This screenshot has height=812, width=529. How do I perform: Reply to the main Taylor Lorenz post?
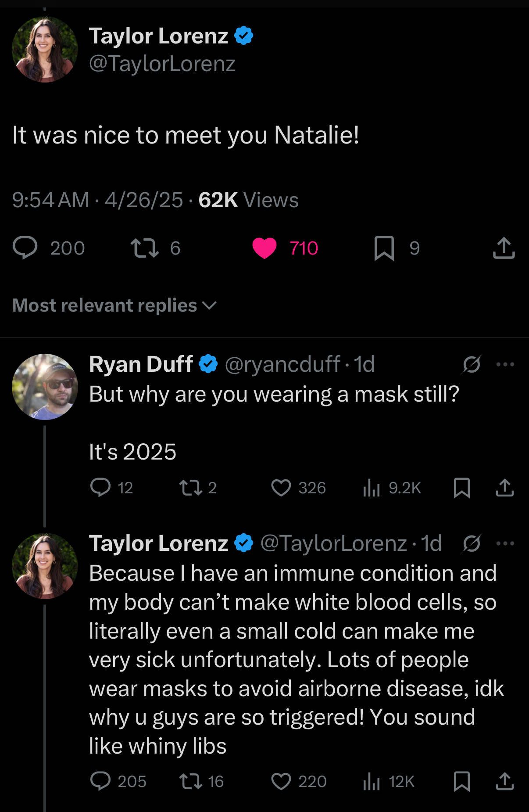25,248
